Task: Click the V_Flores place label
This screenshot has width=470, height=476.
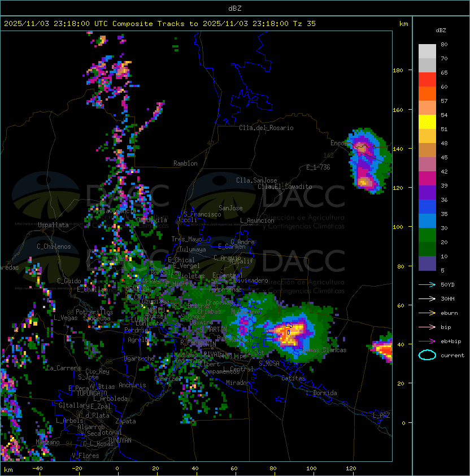Action: tap(85, 456)
